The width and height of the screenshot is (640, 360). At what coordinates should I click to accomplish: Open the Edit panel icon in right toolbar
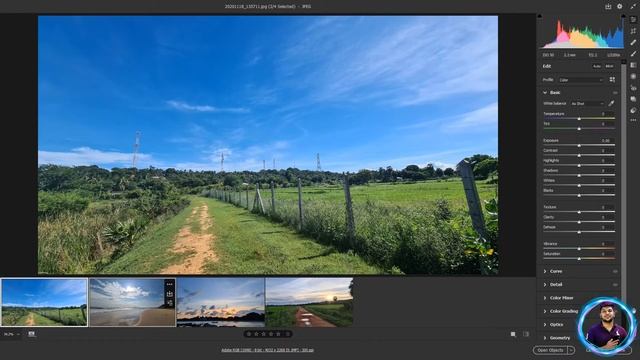(633, 20)
